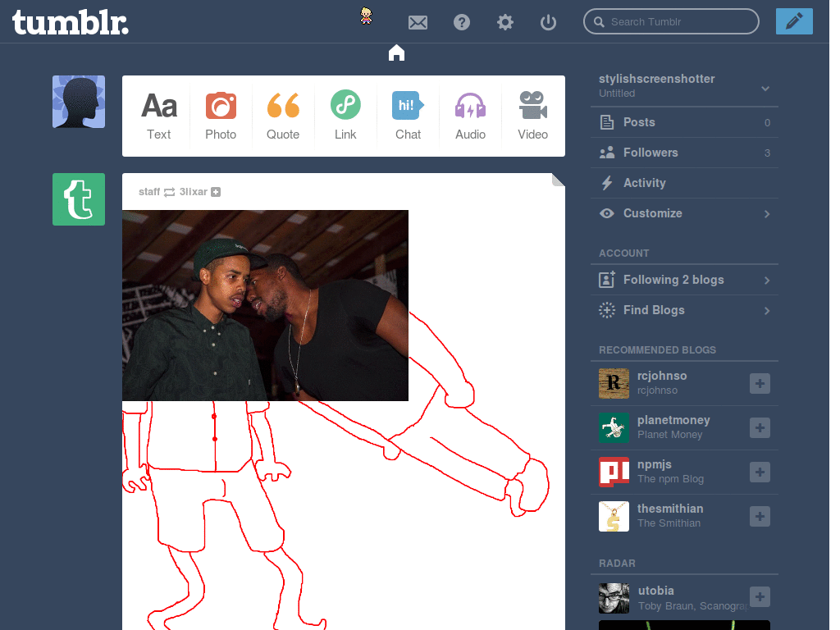Create a new Chat post
Viewport: 840px width, 630px height.
pos(409,116)
